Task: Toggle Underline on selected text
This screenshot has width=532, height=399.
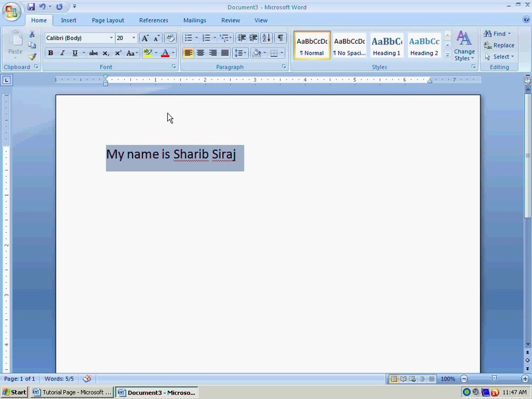Action: 75,53
